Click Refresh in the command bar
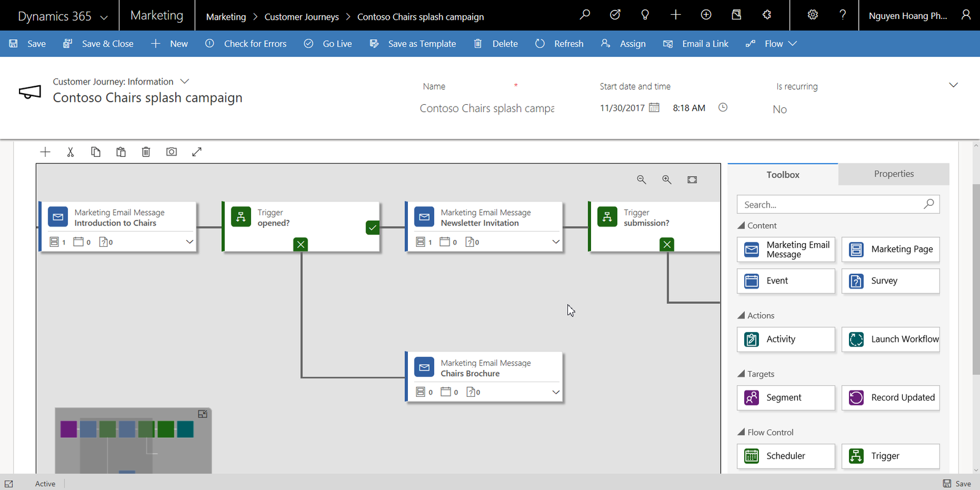The height and width of the screenshot is (490, 980). [559, 43]
